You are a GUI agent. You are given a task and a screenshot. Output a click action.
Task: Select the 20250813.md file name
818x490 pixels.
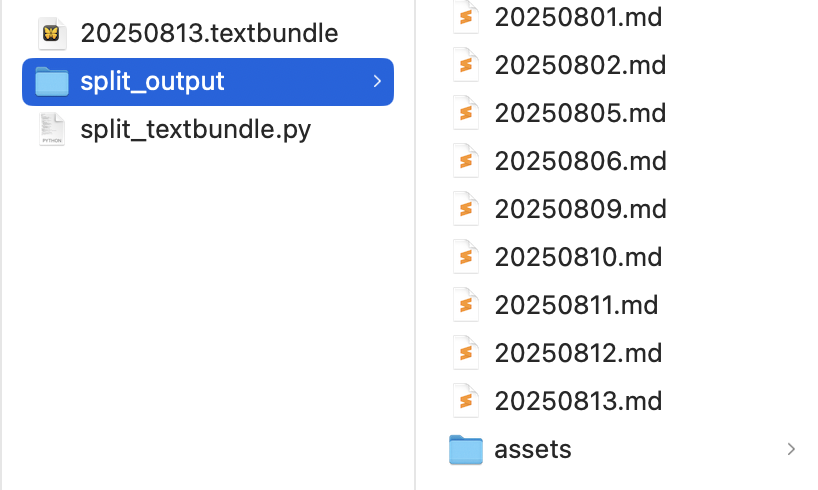(578, 401)
